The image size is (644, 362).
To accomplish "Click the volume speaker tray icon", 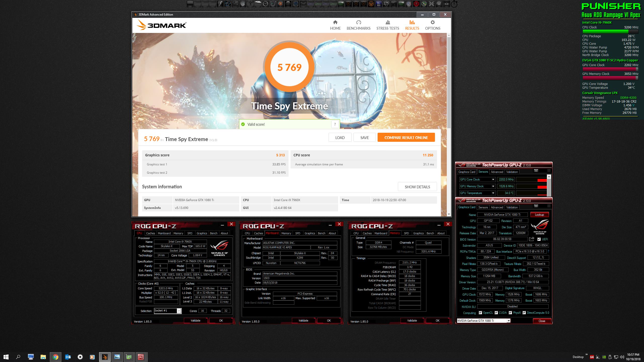I will [622, 357].
